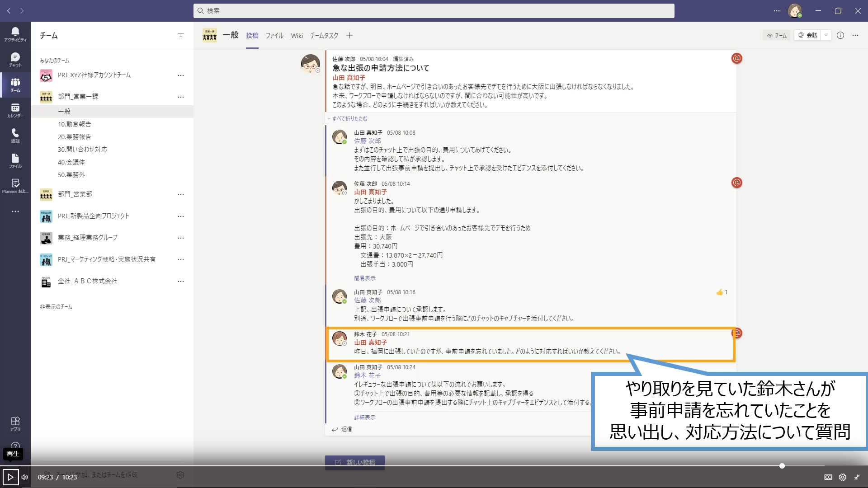The height and width of the screenshot is (488, 868).
Task: Open the Chat (チャット) icon in sidebar
Action: [15, 60]
